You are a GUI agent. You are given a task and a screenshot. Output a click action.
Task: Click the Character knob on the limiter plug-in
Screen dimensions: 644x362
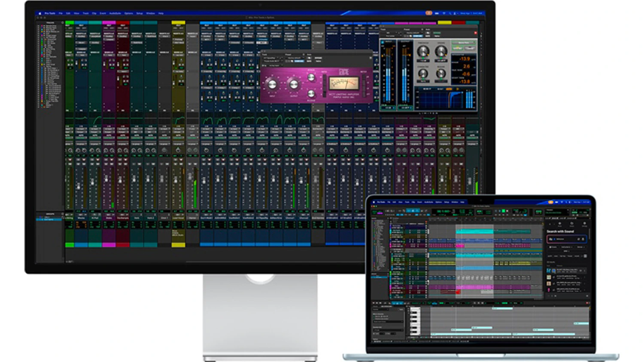click(423, 73)
